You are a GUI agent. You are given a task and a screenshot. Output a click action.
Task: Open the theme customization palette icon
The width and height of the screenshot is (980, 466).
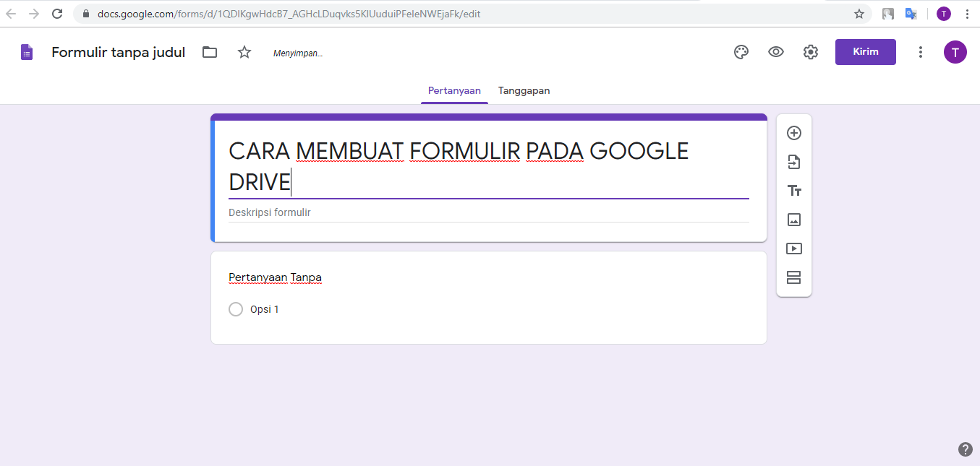[741, 52]
